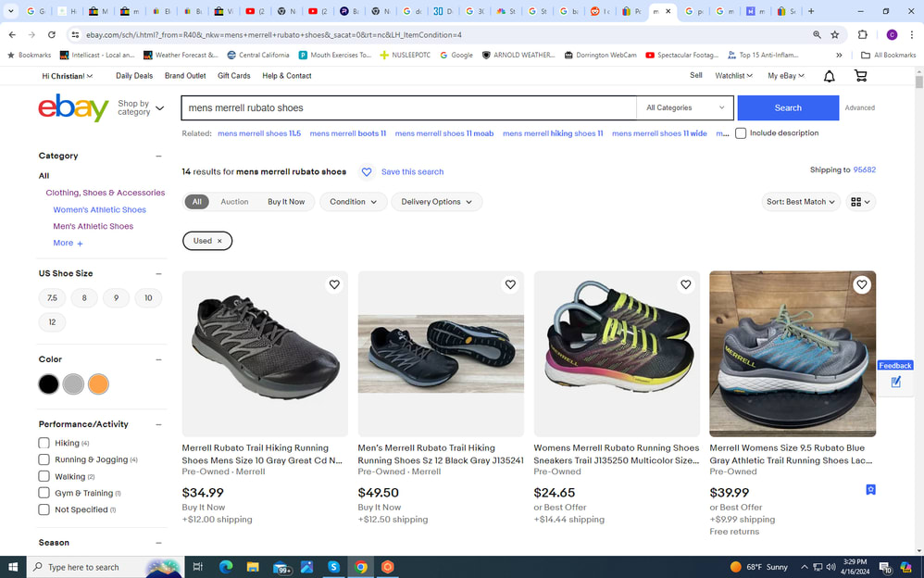Open the Sort: Best Match dropdown
The image size is (924, 578).
click(801, 202)
